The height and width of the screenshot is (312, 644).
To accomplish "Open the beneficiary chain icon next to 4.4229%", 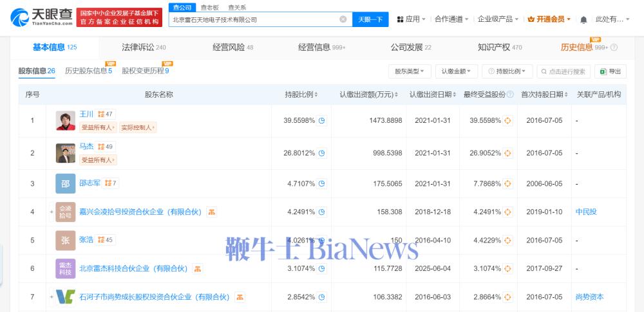I will coord(508,240).
